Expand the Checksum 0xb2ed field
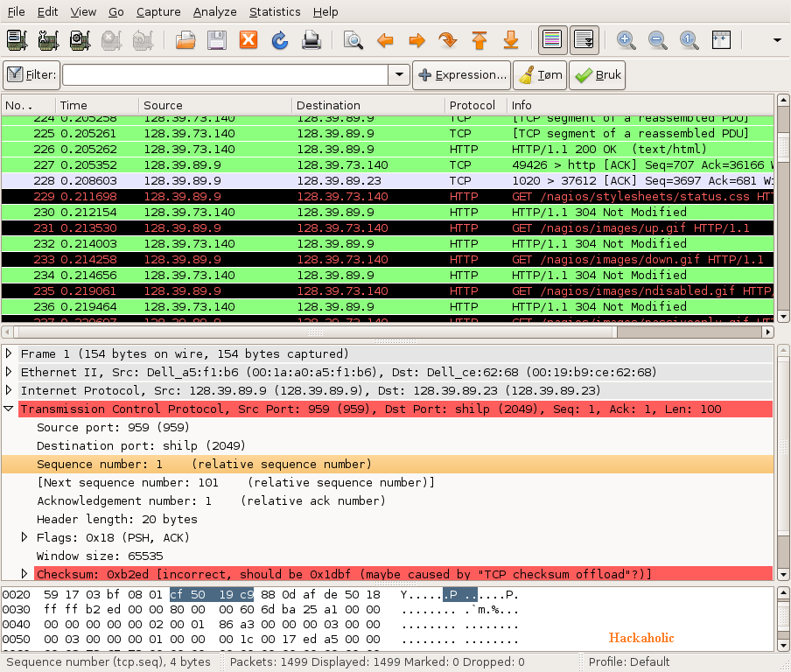The height and width of the screenshot is (672, 791). (24, 574)
